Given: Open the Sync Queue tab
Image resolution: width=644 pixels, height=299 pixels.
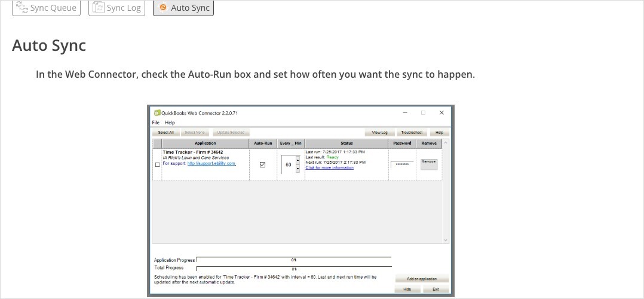Looking at the screenshot, I should (x=46, y=8).
